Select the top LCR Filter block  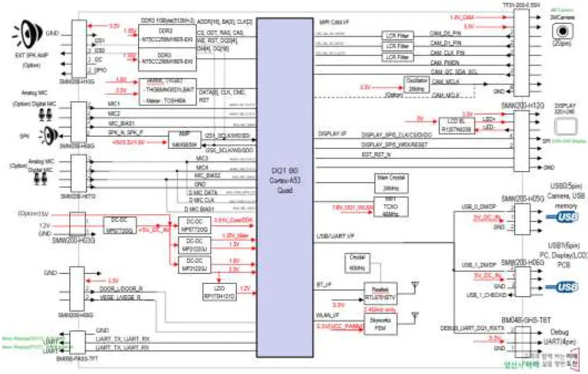[397, 35]
